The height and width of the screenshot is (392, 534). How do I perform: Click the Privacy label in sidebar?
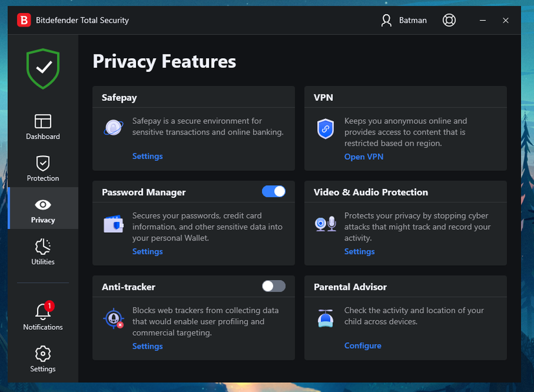(x=43, y=220)
